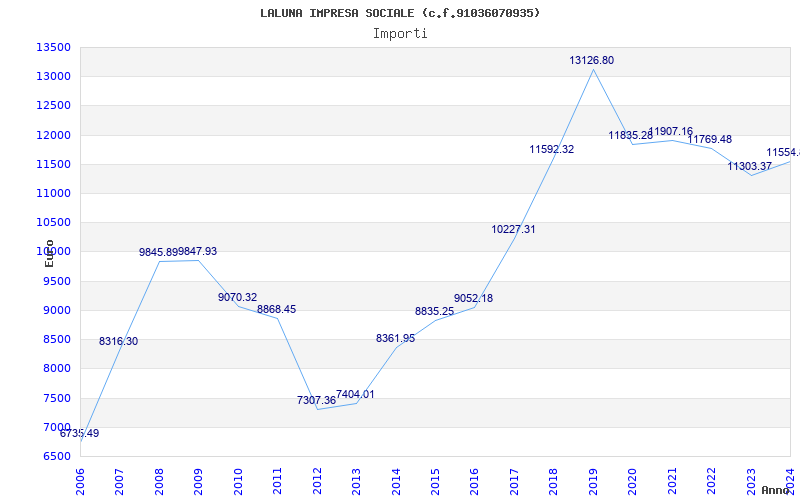Screen dimensions: 800x500
Task: Click the 10227.31 data label
Action: (x=513, y=230)
